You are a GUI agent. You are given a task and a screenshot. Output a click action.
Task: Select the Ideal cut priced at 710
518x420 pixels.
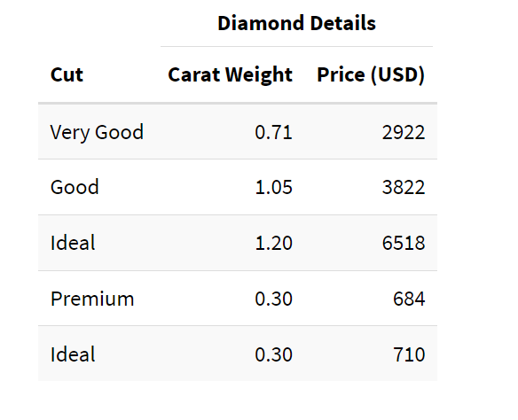(x=73, y=354)
